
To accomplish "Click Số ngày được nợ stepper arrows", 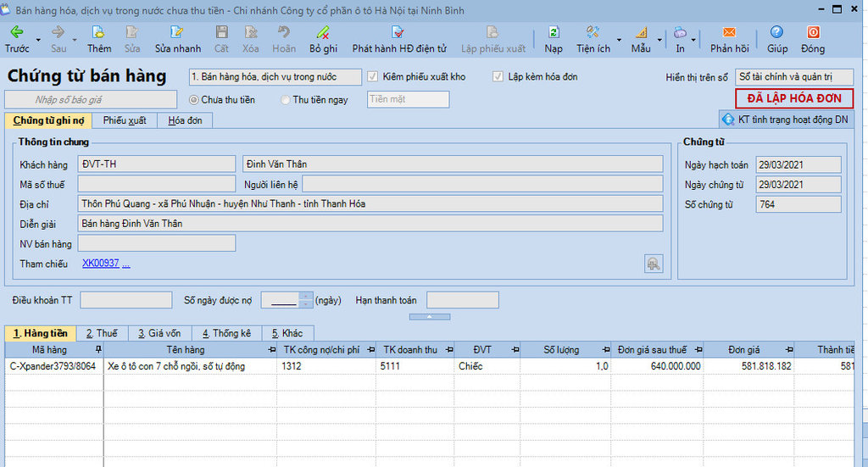I will coord(305,300).
